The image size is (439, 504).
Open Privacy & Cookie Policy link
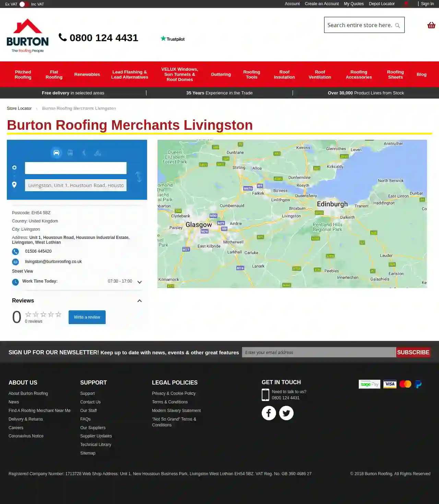[x=174, y=393]
